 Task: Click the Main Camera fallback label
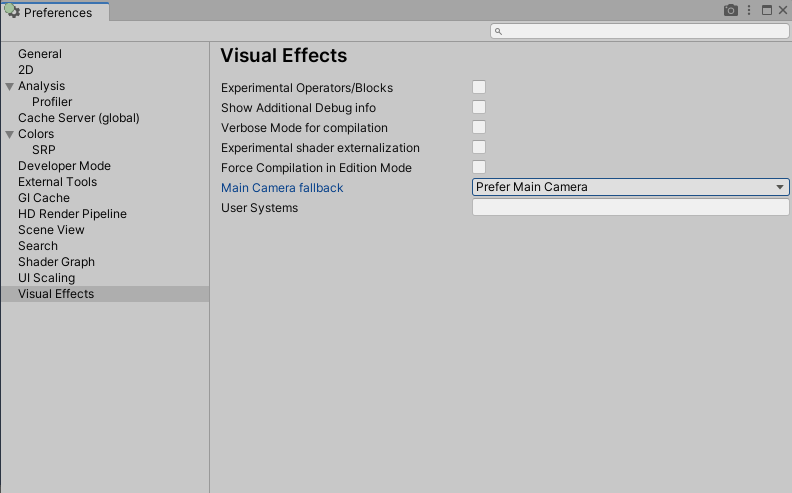click(282, 188)
